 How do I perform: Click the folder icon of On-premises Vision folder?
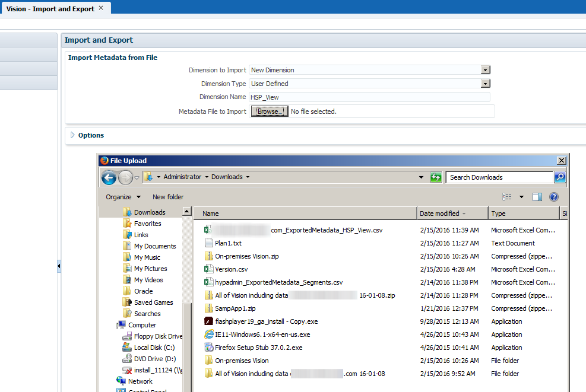click(x=208, y=361)
